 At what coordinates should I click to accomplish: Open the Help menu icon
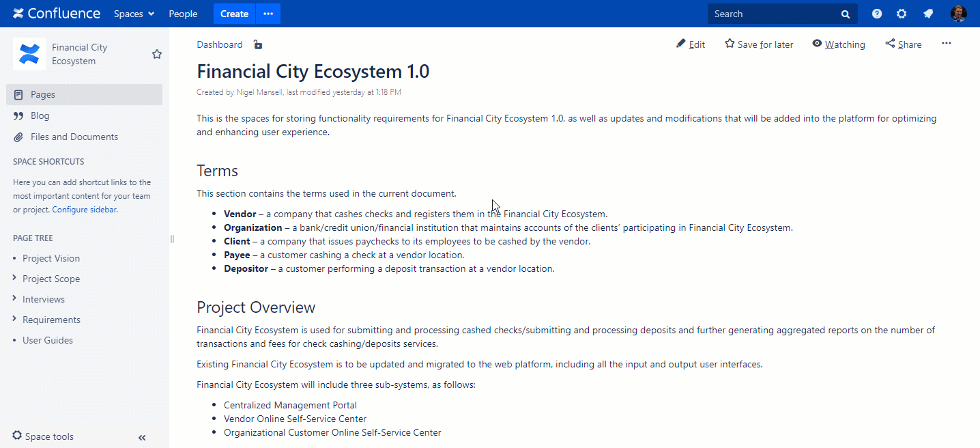[x=877, y=14]
